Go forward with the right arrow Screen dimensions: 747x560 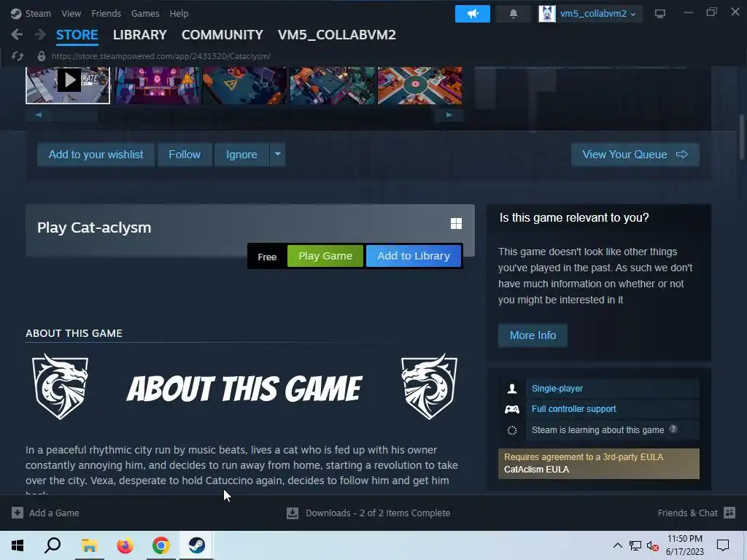coord(40,34)
